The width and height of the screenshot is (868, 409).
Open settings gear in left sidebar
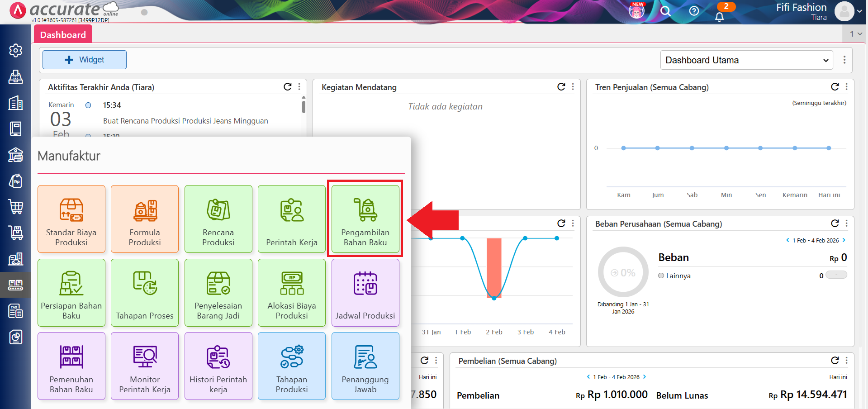(16, 50)
